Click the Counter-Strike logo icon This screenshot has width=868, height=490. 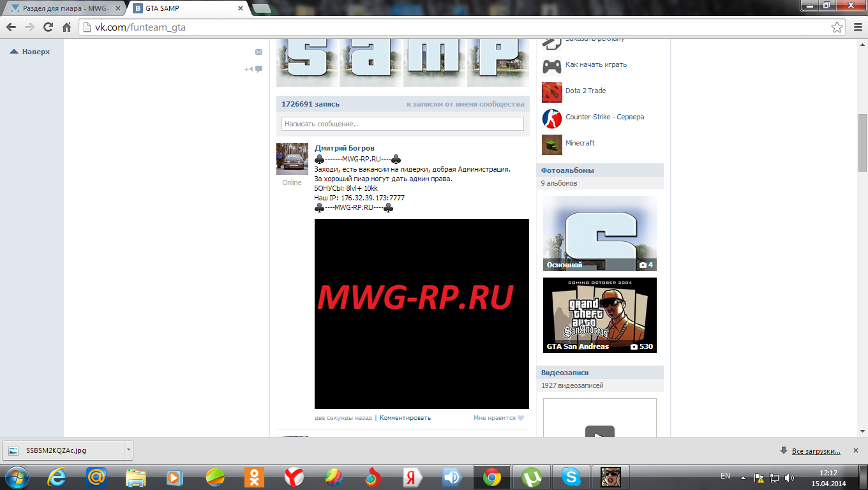pyautogui.click(x=552, y=119)
